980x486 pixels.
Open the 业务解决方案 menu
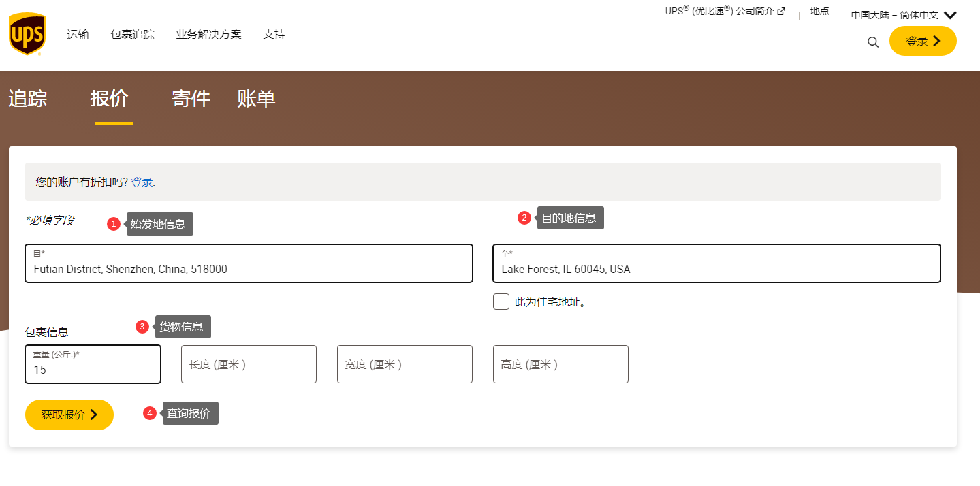pyautogui.click(x=208, y=35)
